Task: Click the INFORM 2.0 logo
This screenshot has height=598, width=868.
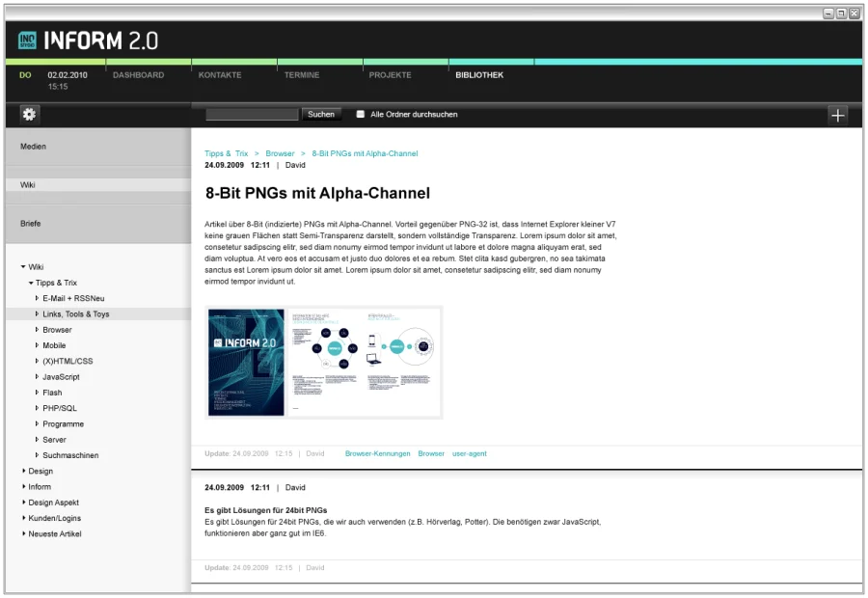Action: pos(88,41)
